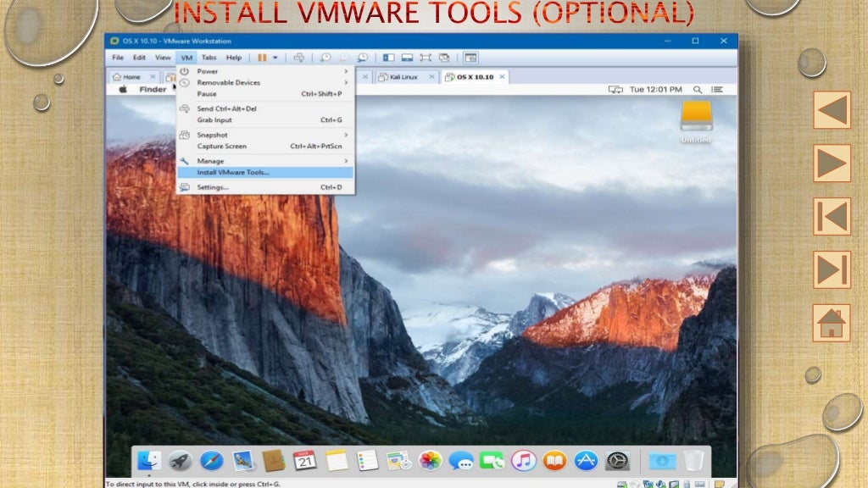Screen dimensions: 868x488
Task: Open Photos from the dock
Action: [430, 460]
